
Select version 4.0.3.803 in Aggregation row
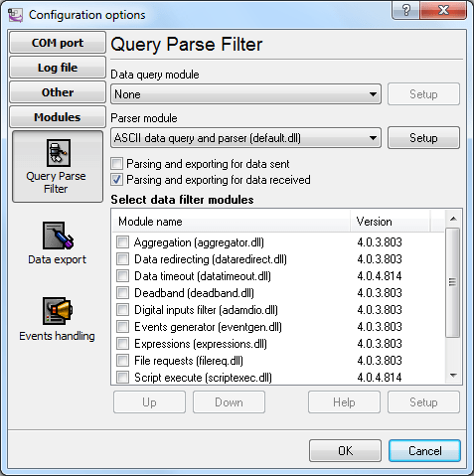(380, 242)
